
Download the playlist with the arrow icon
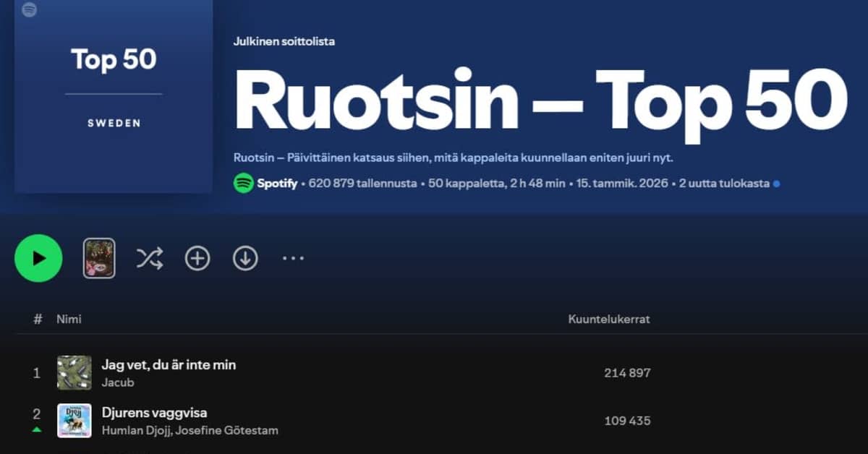(x=245, y=258)
